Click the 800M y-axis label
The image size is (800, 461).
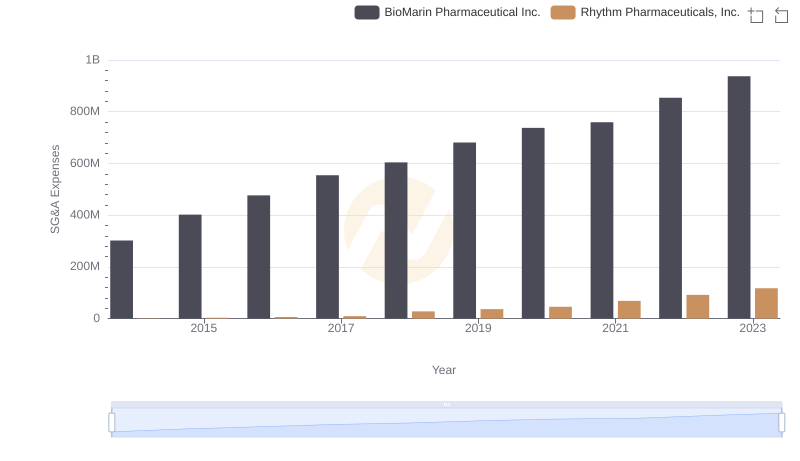tap(85, 112)
